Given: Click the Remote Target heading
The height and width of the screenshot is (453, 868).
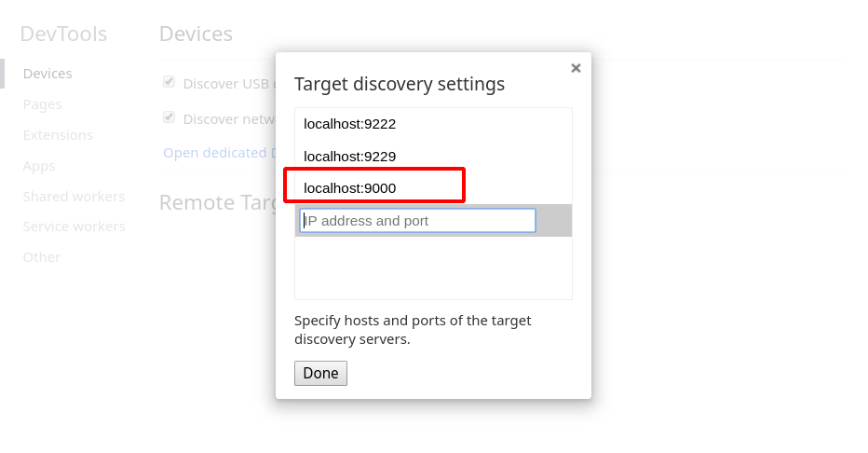Looking at the screenshot, I should point(216,202).
